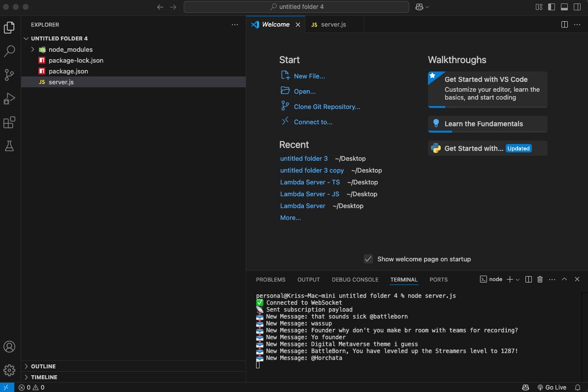Split the editor right
The width and height of the screenshot is (588, 392).
[x=564, y=24]
